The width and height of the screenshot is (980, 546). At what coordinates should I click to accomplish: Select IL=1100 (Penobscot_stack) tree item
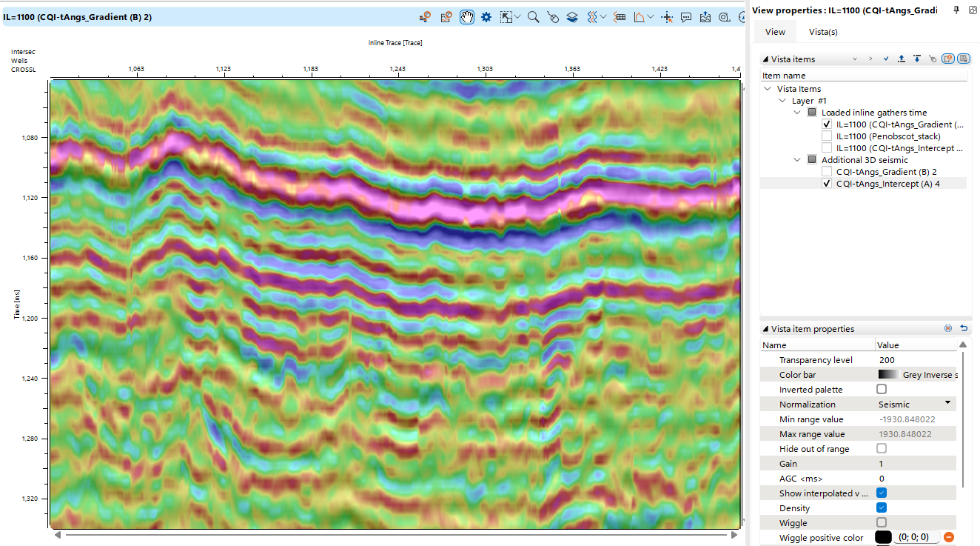coord(888,136)
